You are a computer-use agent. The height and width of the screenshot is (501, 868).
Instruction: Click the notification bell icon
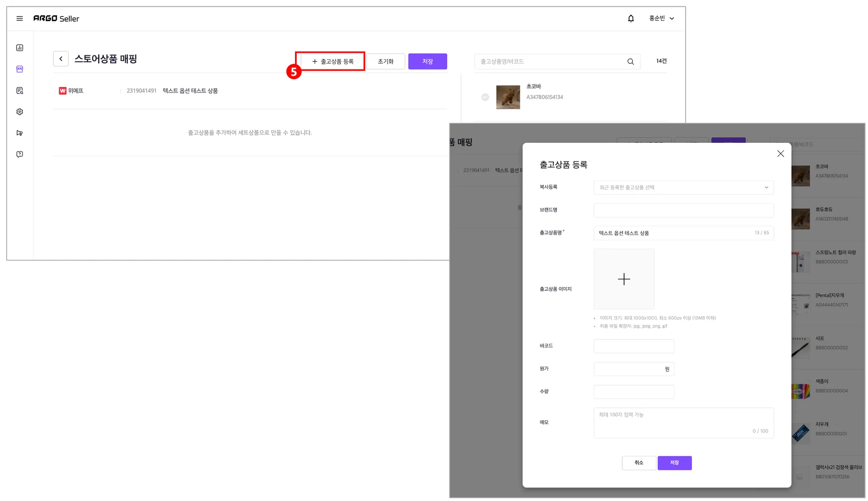[x=631, y=18]
